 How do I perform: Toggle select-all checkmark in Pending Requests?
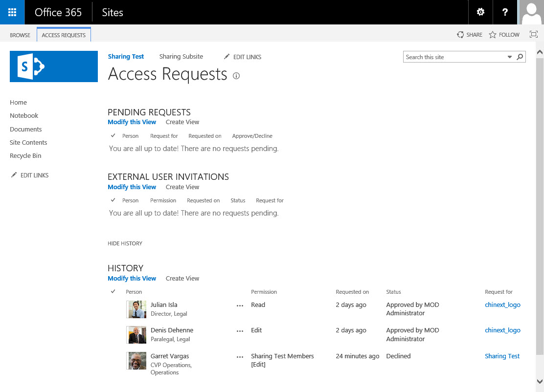click(113, 135)
